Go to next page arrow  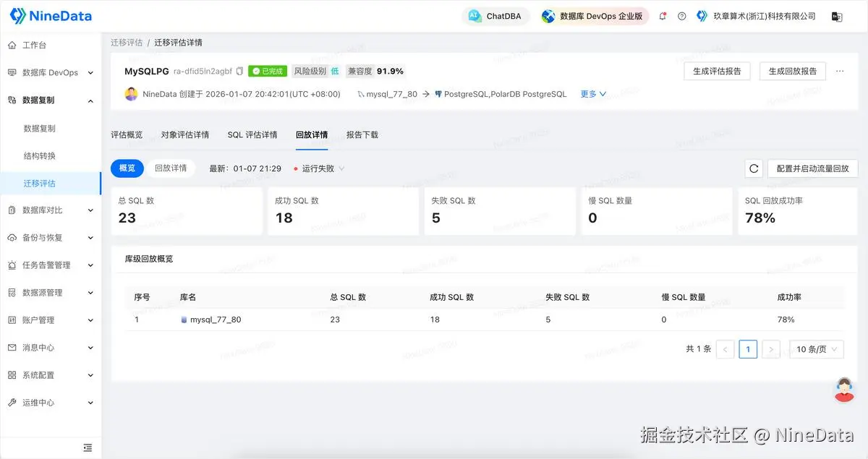click(771, 349)
